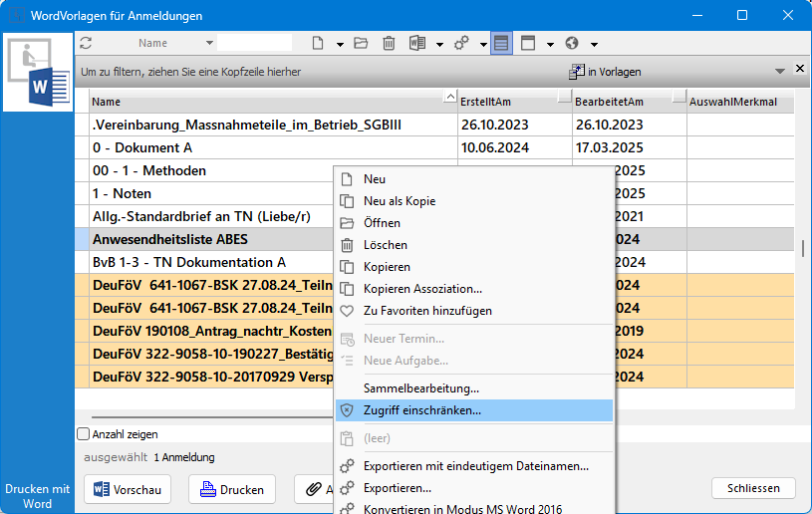Image resolution: width=812 pixels, height=514 pixels.
Task: Type in the search field next to Name
Action: pyautogui.click(x=255, y=43)
